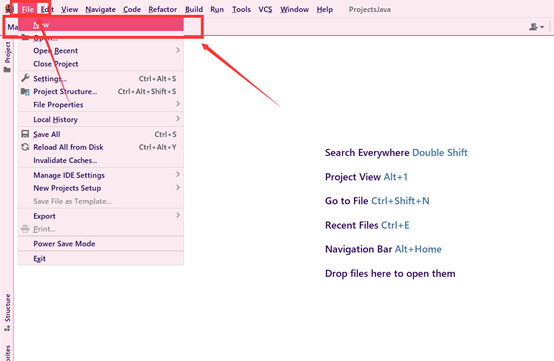
Task: Click the Ctrl+Shift+N shortcut hint
Action: (x=400, y=201)
